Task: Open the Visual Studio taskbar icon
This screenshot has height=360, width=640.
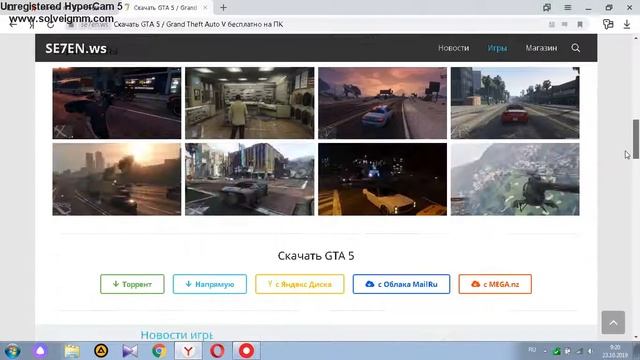Action: coord(130,351)
